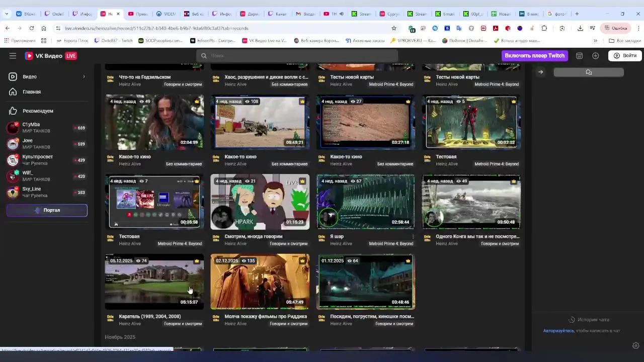Screen dimensions: 644x362
Task: Switch to the Канал browser tab
Action: 278,14
